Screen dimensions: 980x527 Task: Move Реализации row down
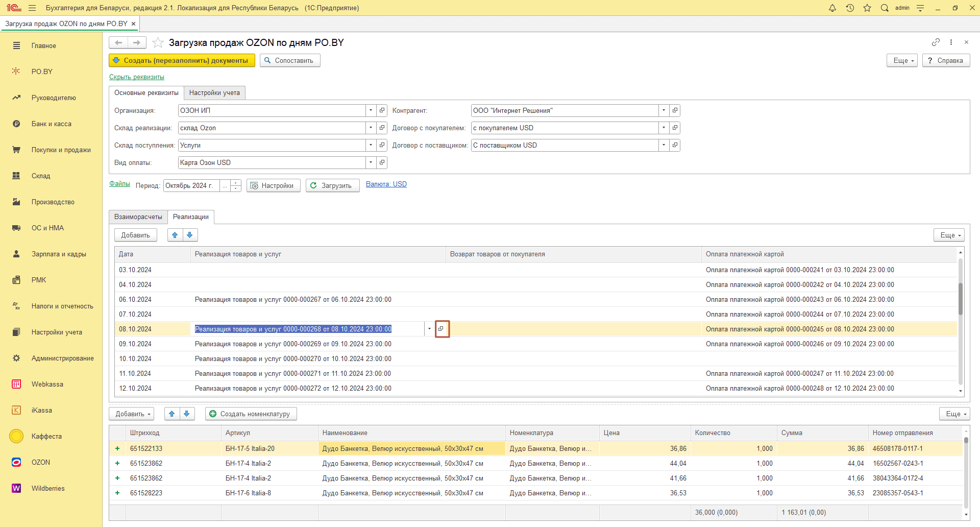click(190, 235)
